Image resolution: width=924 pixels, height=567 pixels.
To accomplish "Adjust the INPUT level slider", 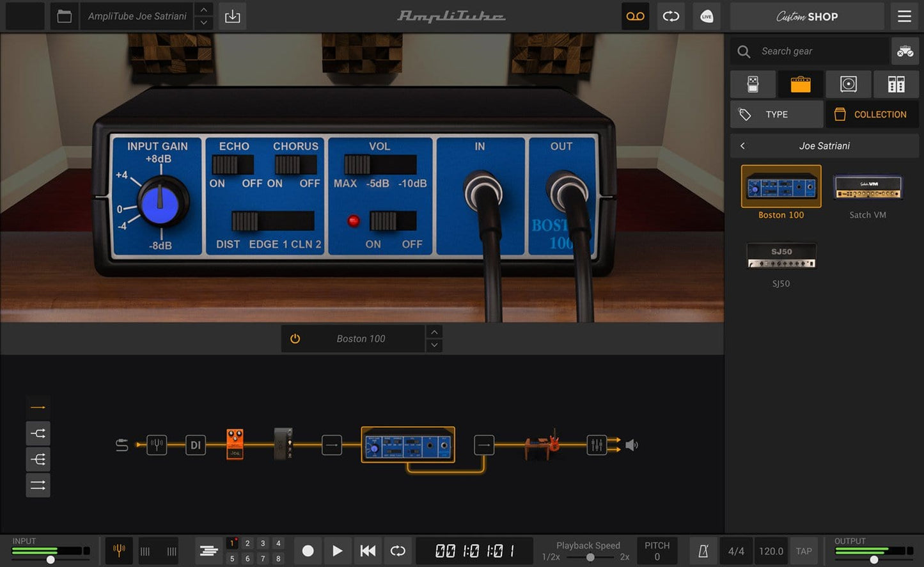I will click(51, 559).
